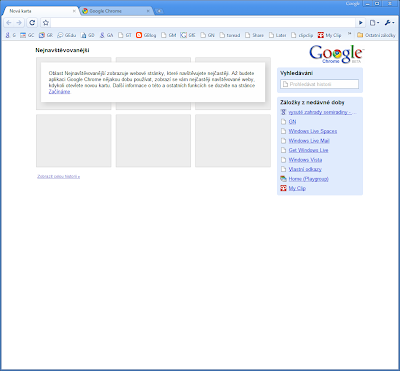
Task: Go back with the Back arrow
Action: point(9,23)
